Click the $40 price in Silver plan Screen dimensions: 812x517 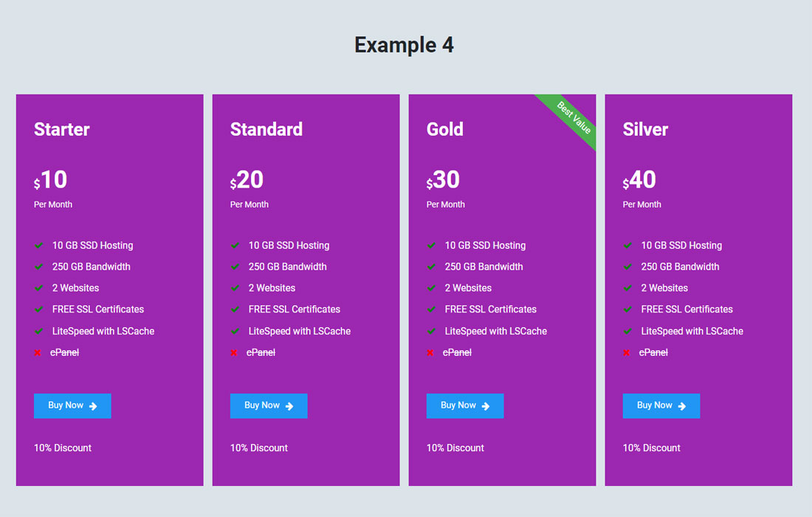[639, 179]
